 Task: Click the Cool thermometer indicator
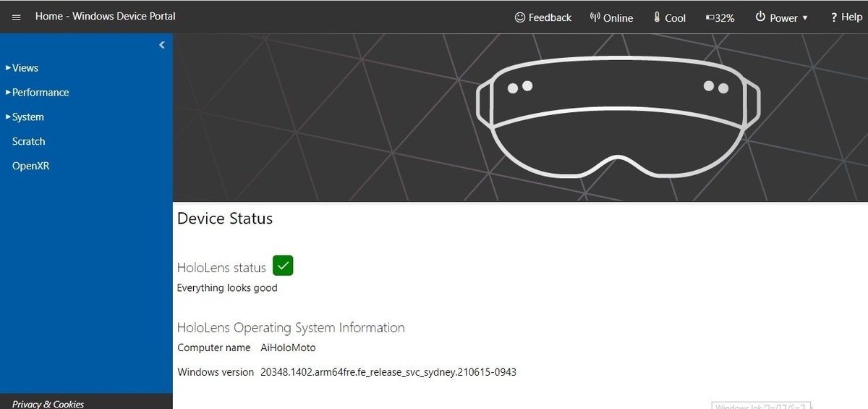pyautogui.click(x=669, y=17)
